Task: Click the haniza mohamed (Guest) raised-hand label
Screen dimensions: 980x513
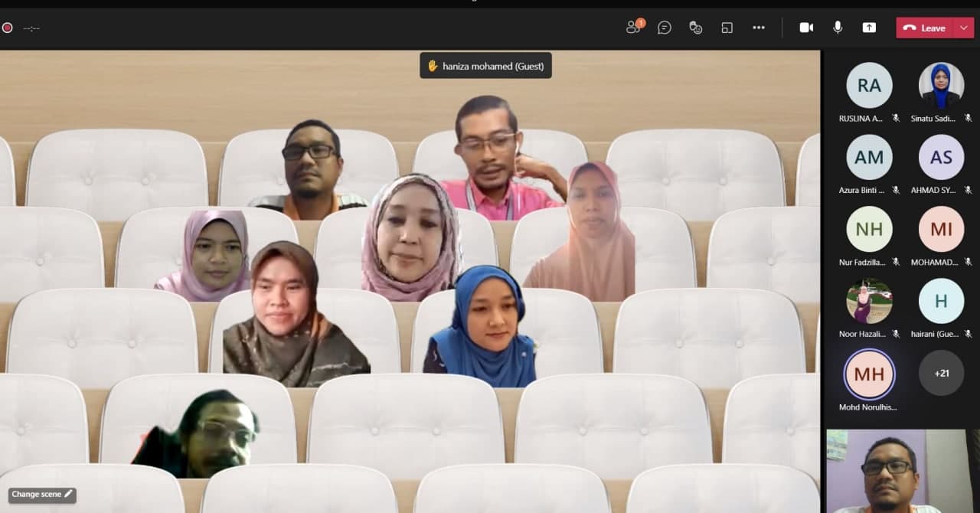Action: [485, 66]
